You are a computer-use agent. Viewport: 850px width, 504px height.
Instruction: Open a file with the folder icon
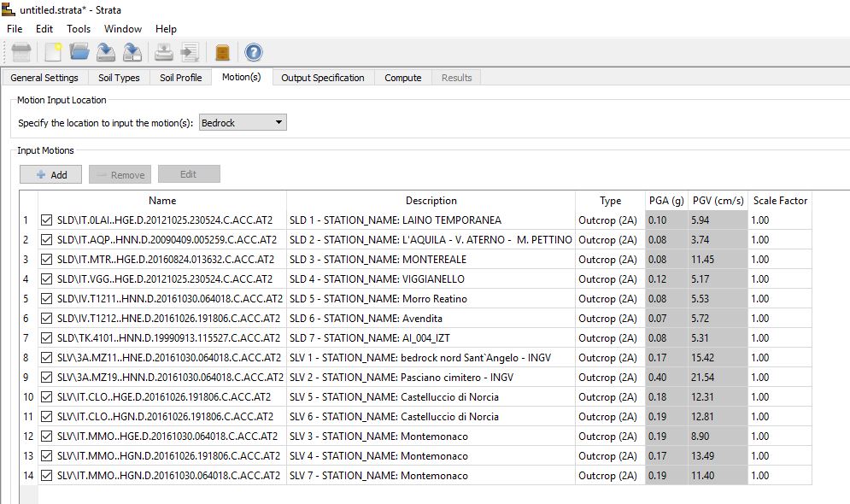[79, 52]
